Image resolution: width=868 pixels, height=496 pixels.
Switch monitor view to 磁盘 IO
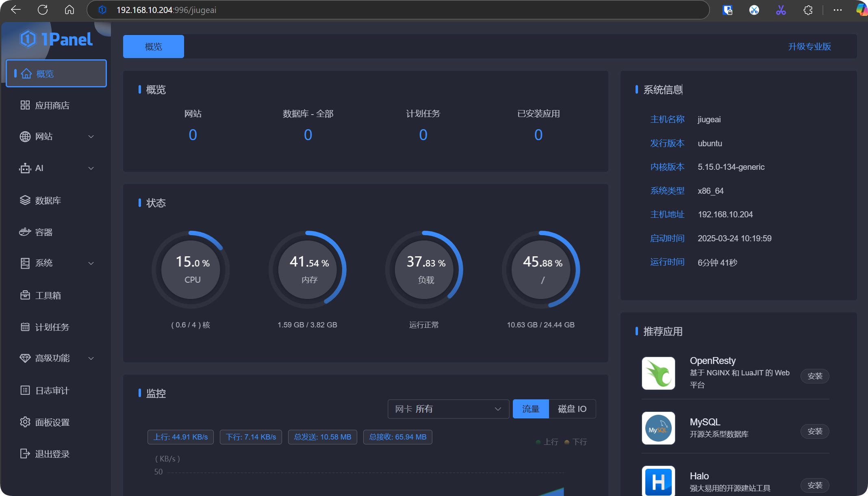coord(572,409)
